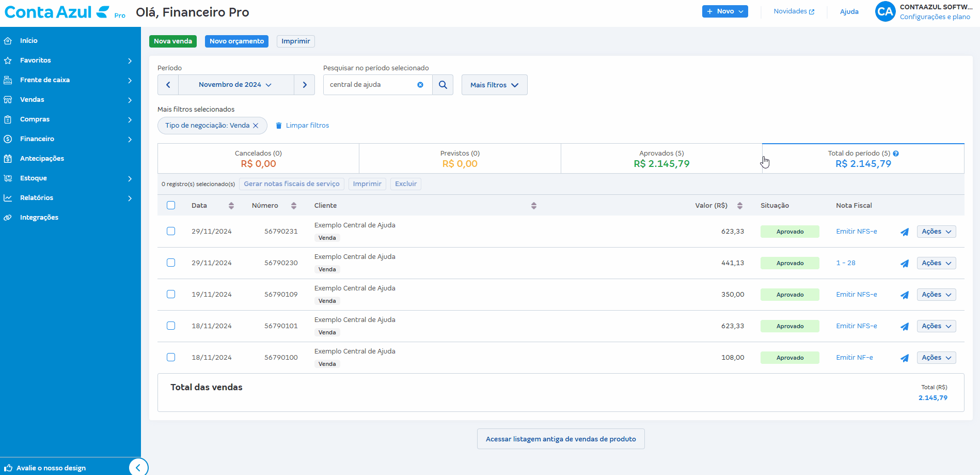Collapse the sidebar with the chevron button

pos(138,467)
